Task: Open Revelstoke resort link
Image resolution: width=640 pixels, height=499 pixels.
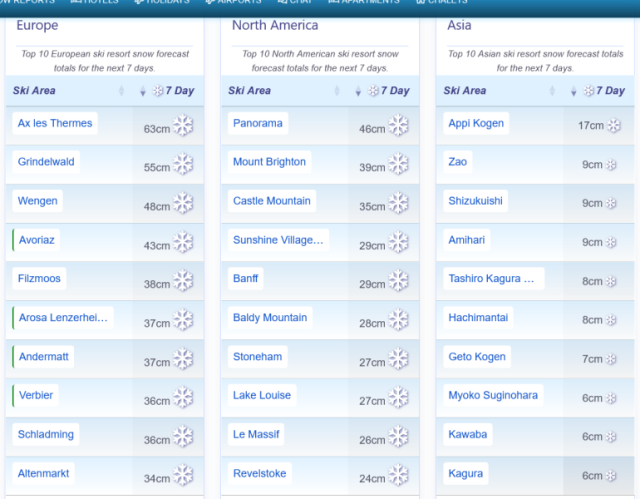Action: coord(260,473)
